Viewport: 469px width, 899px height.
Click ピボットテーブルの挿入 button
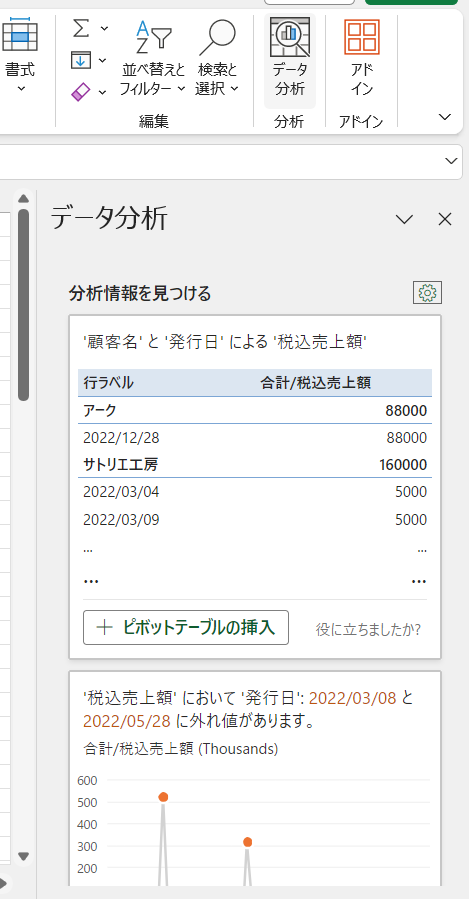[186, 627]
